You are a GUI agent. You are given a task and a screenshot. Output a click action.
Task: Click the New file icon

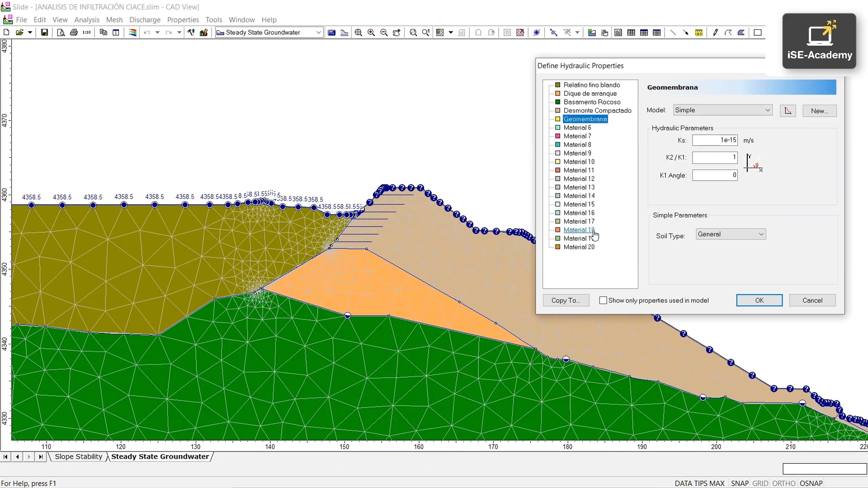click(x=6, y=33)
